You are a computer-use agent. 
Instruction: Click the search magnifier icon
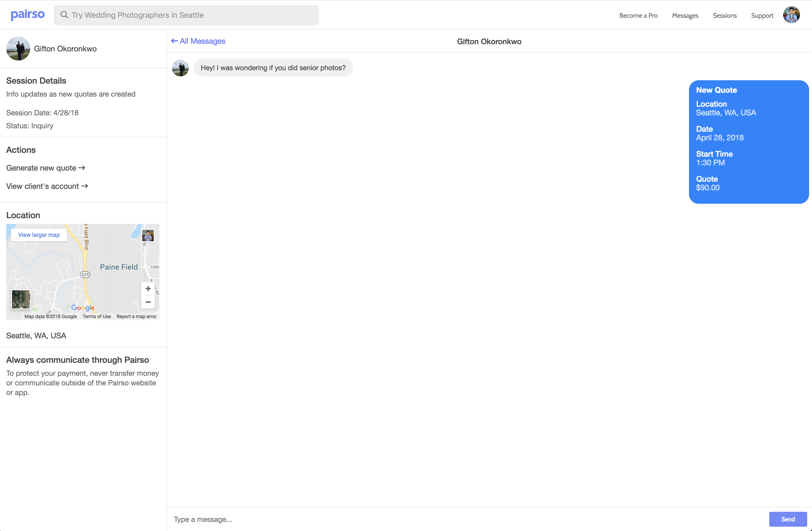64,15
